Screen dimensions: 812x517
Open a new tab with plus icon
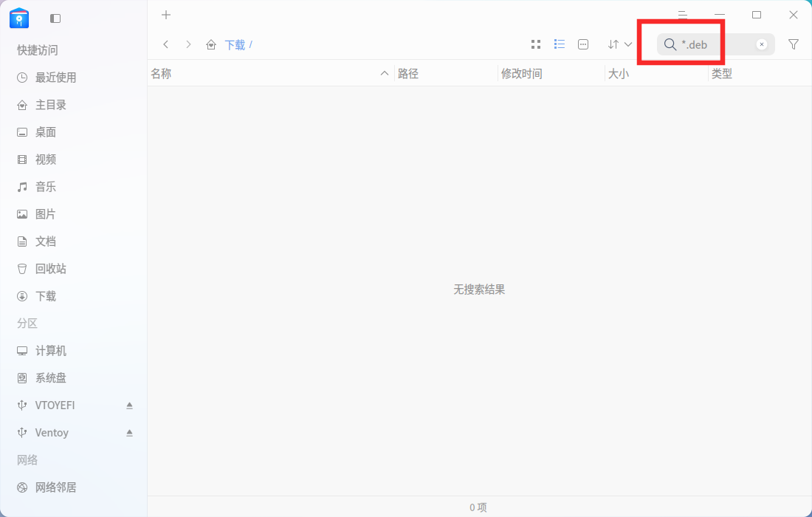165,15
